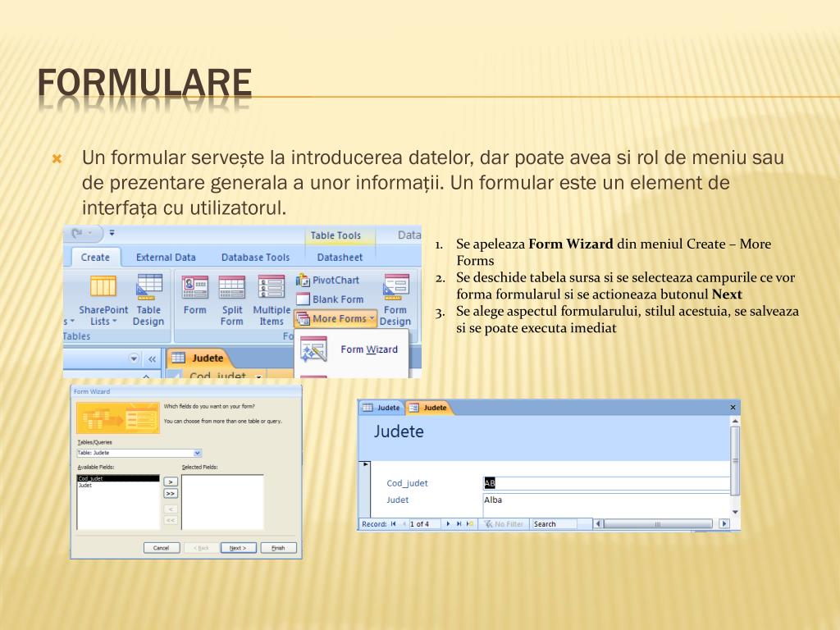
Task: Switch to the Database Tools tab
Action: click(255, 257)
